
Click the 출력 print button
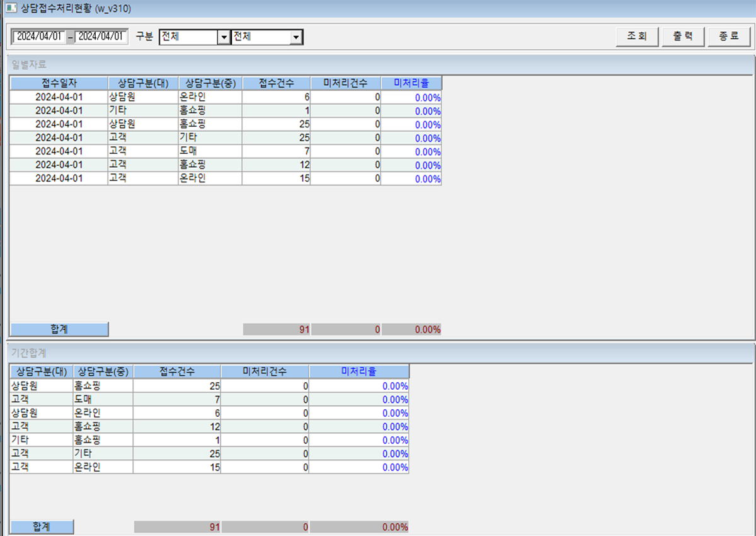[682, 37]
